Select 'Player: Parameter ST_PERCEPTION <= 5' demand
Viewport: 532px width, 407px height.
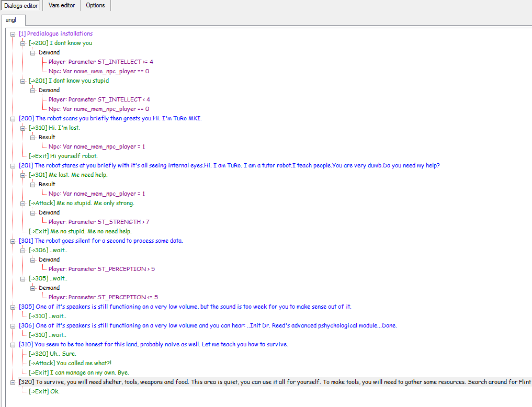pyautogui.click(x=103, y=297)
